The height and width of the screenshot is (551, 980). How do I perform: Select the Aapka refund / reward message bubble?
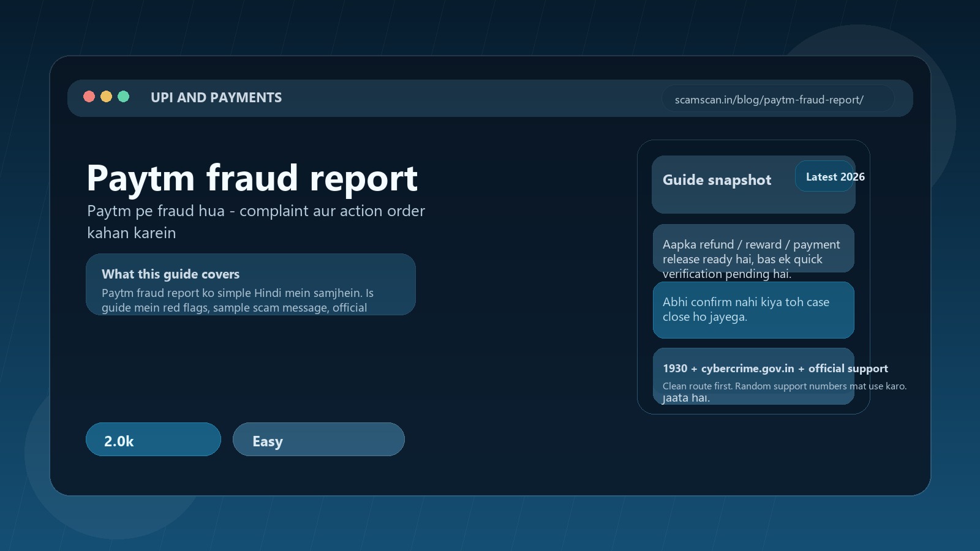click(753, 249)
